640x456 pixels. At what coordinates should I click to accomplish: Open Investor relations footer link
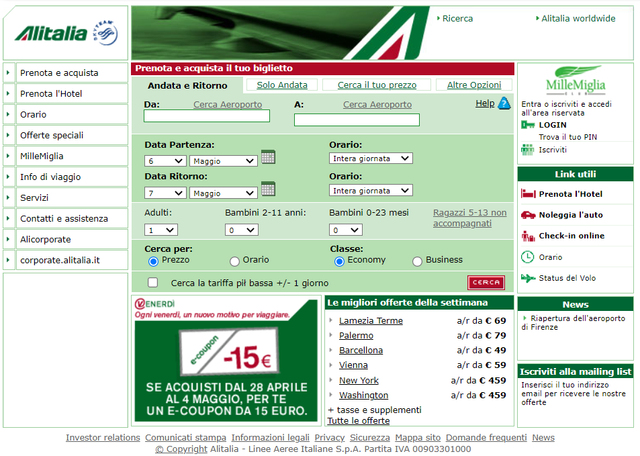coord(103,438)
